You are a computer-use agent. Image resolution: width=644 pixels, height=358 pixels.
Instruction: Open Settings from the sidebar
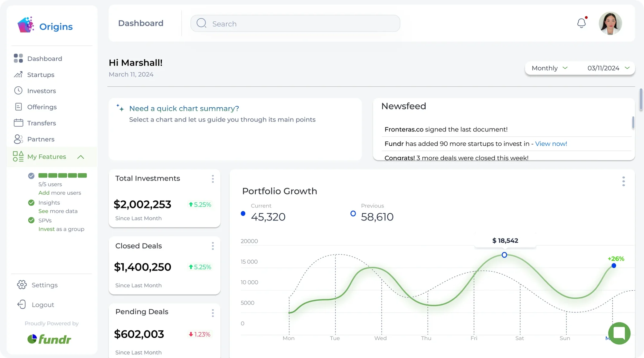tap(45, 285)
